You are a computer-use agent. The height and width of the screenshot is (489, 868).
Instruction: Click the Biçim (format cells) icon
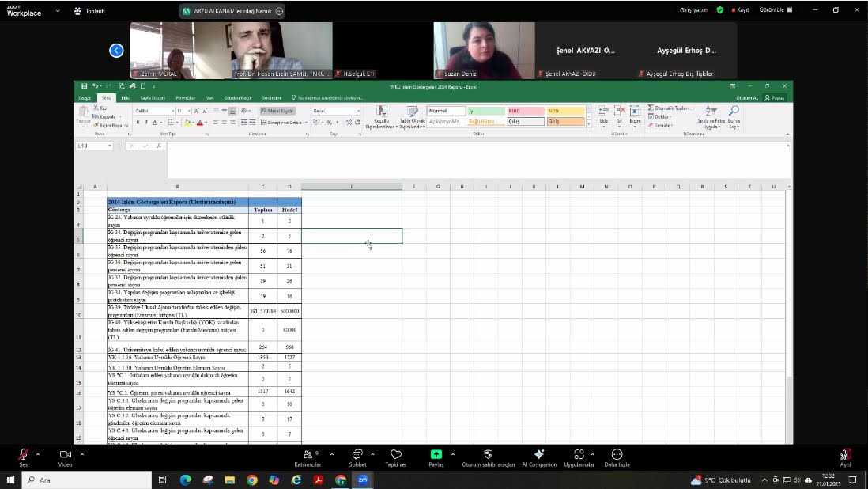click(635, 111)
